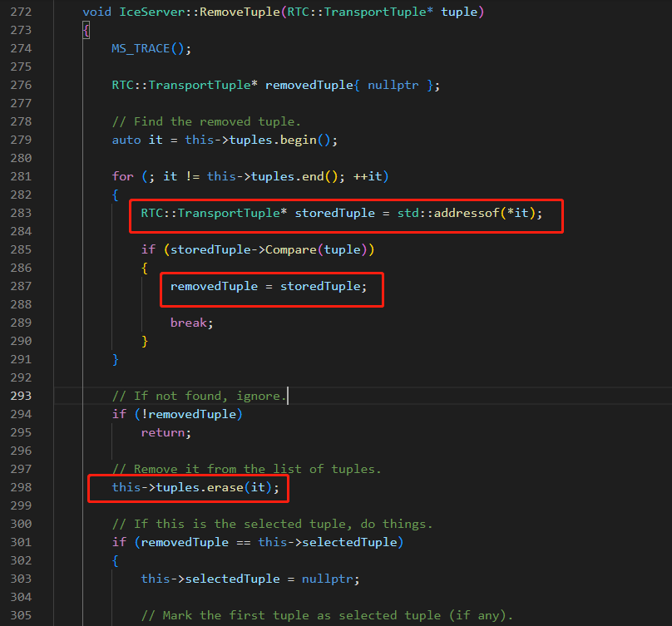Click '!removedTuple' condition on line 294
Image resolution: width=672 pixels, height=626 pixels.
click(188, 414)
